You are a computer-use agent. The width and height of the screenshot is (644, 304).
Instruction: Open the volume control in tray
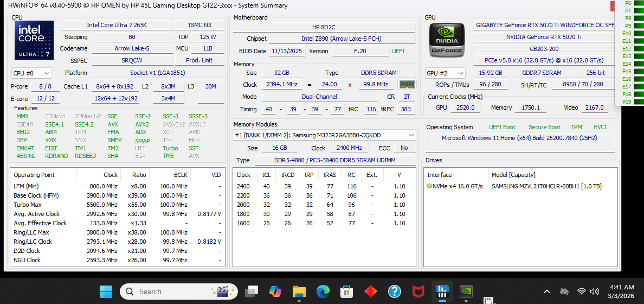click(594, 292)
